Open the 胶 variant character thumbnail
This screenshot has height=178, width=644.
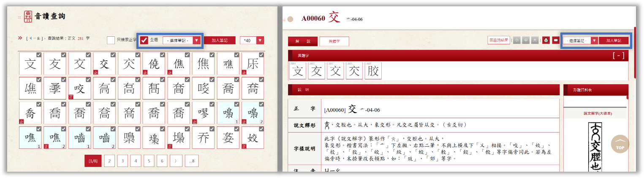[x=373, y=71]
